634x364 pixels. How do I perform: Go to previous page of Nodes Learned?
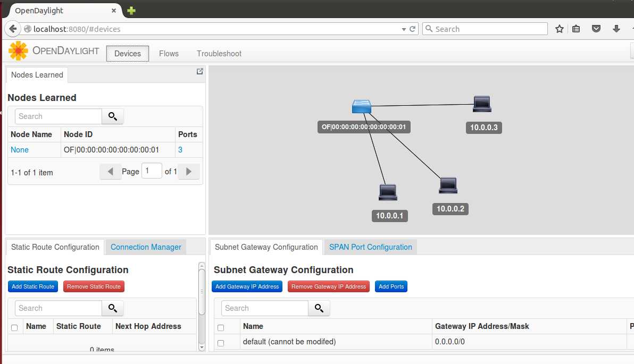111,172
